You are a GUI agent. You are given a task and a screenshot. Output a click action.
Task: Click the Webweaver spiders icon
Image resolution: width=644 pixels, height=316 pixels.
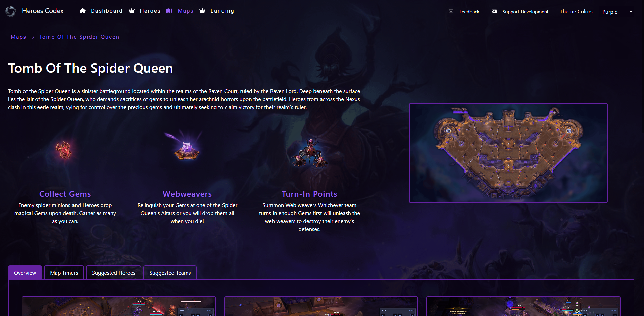[309, 153]
